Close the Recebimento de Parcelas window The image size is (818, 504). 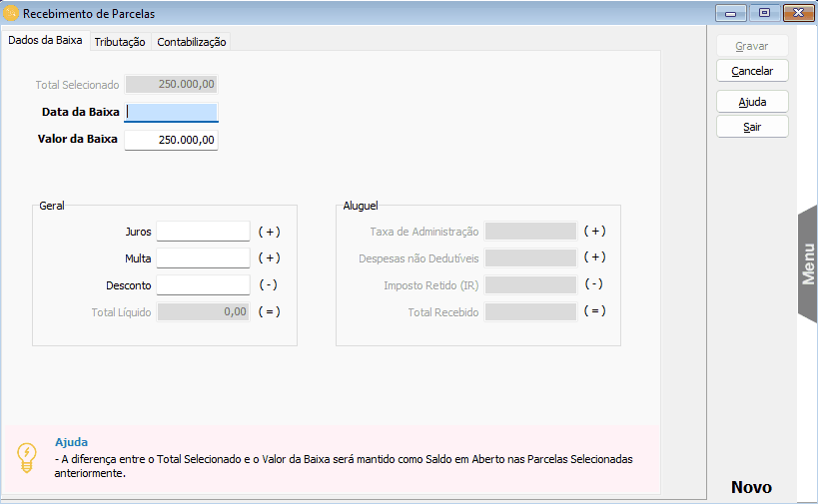[795, 13]
